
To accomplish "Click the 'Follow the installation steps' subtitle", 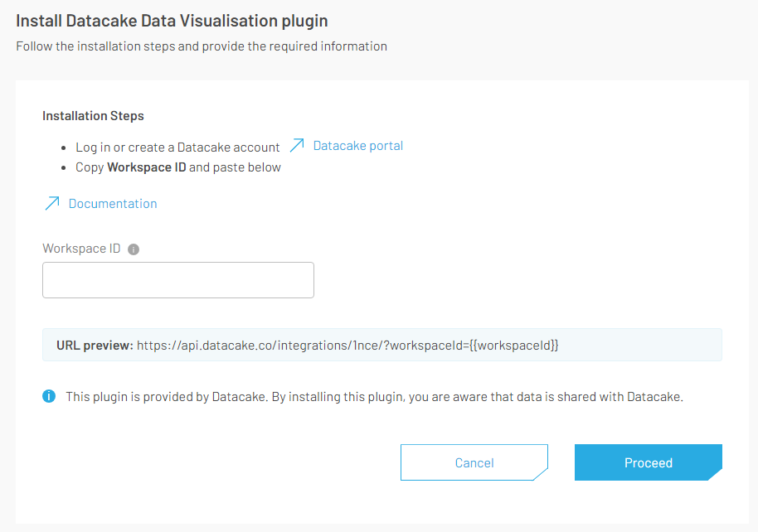I will [202, 46].
